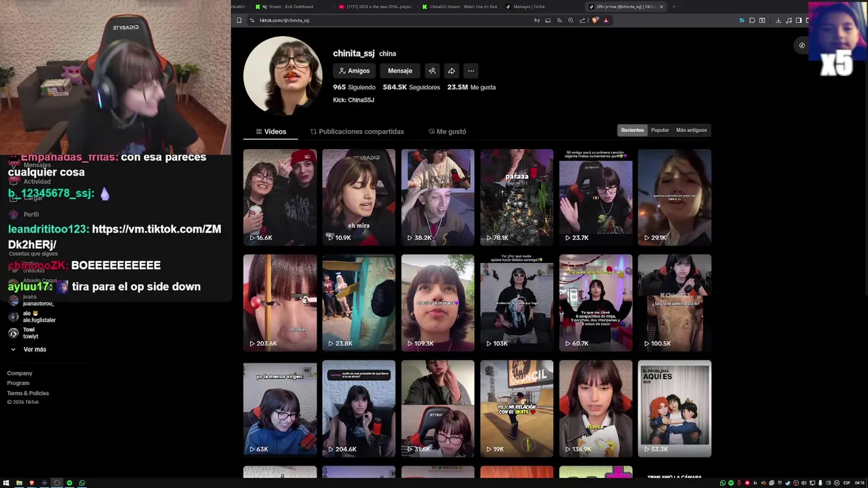Click the site settings icon beside the URL

[x=252, y=20]
